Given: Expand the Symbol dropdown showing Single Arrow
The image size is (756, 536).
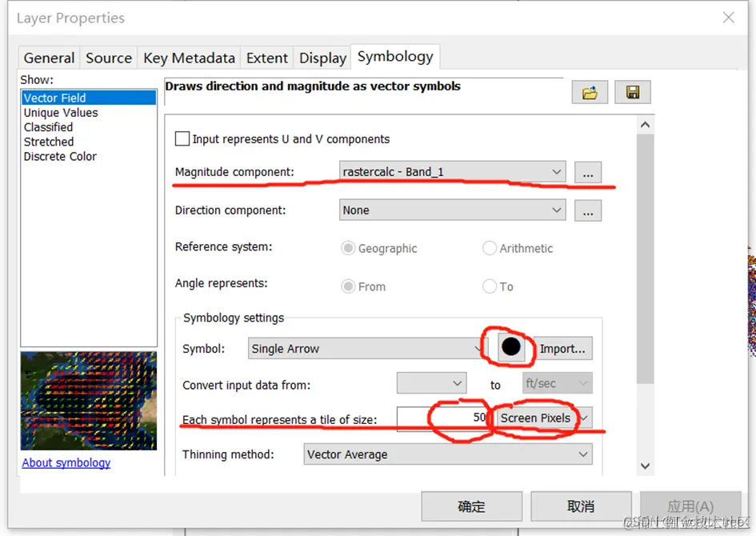Looking at the screenshot, I should (367, 348).
